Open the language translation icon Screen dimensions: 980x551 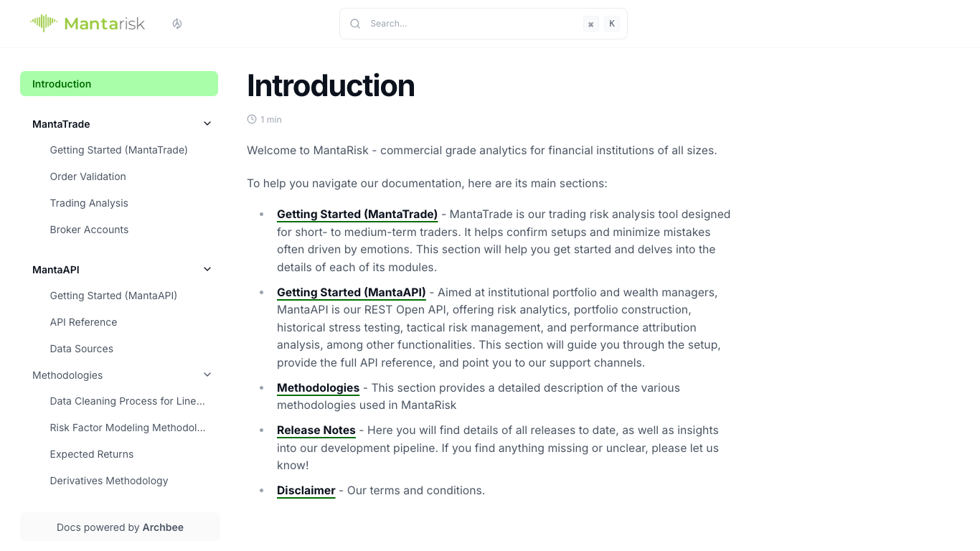(x=177, y=23)
